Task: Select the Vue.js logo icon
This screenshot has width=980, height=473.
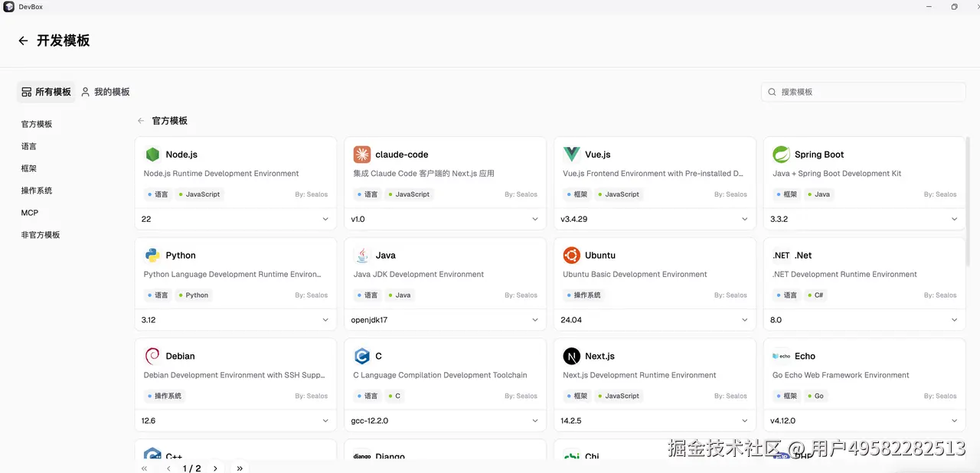Action: (571, 155)
